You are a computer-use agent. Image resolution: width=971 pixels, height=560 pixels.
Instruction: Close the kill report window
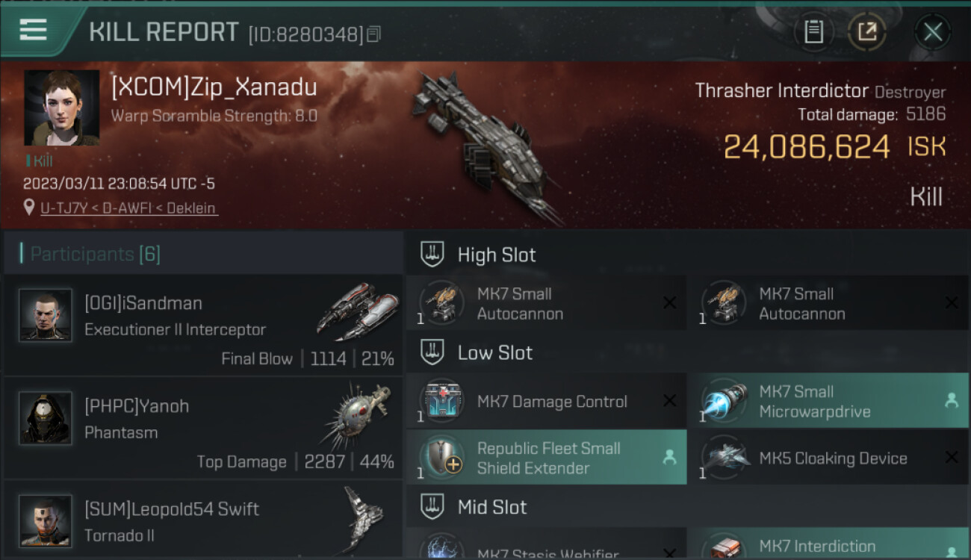point(932,32)
